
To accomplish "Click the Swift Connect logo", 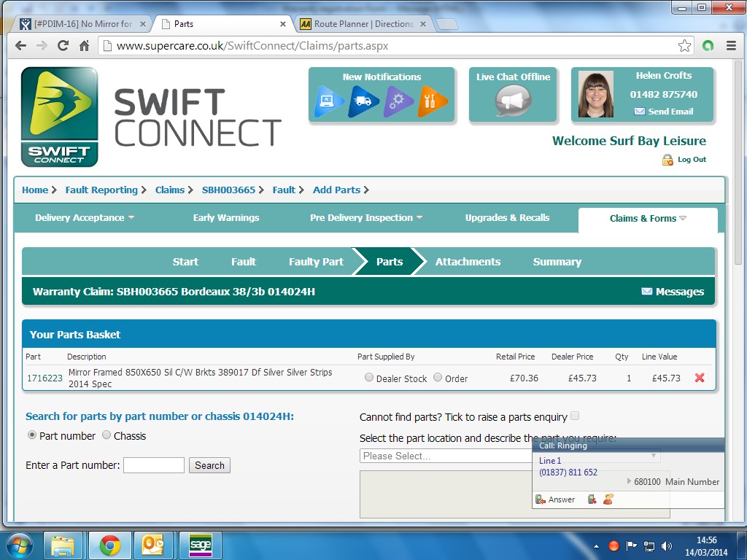I will click(x=60, y=117).
